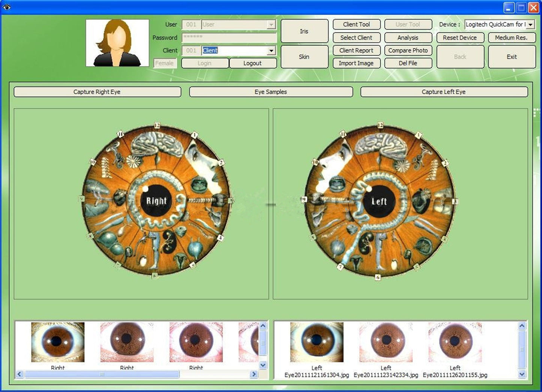This screenshot has height=392, width=542.
Task: Import an eye image
Action: pyautogui.click(x=356, y=63)
